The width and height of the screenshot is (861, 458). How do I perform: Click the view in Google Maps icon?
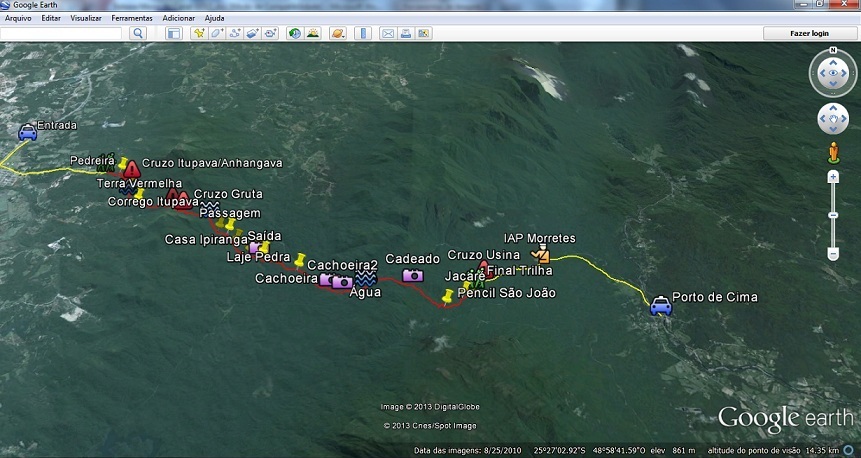pyautogui.click(x=425, y=33)
